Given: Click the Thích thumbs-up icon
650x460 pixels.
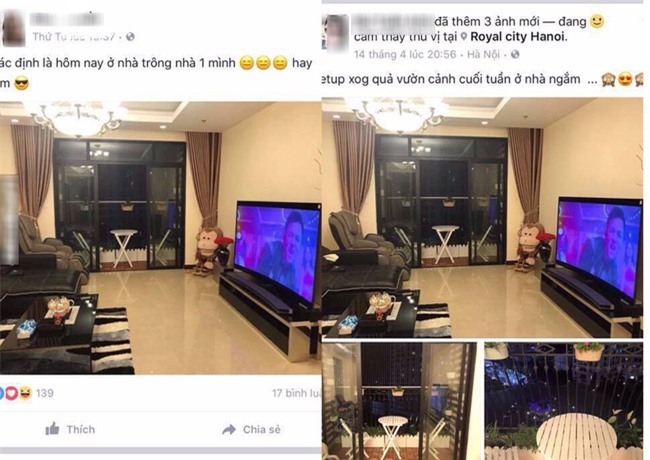Looking at the screenshot, I should [52, 429].
